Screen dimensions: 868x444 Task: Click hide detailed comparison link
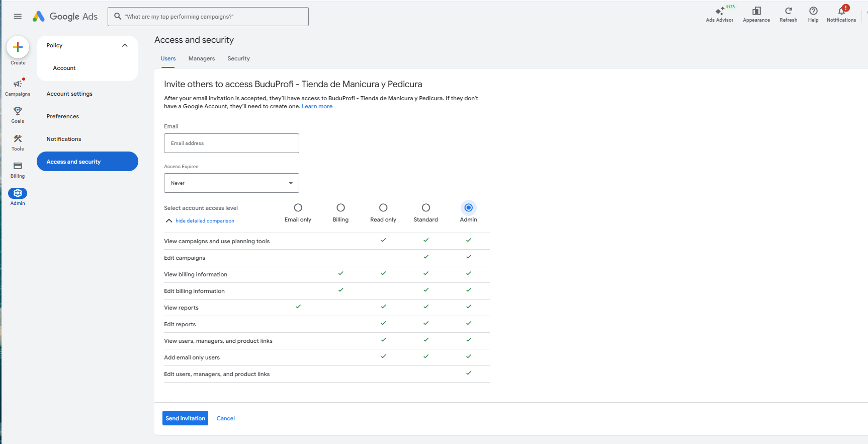tap(205, 221)
